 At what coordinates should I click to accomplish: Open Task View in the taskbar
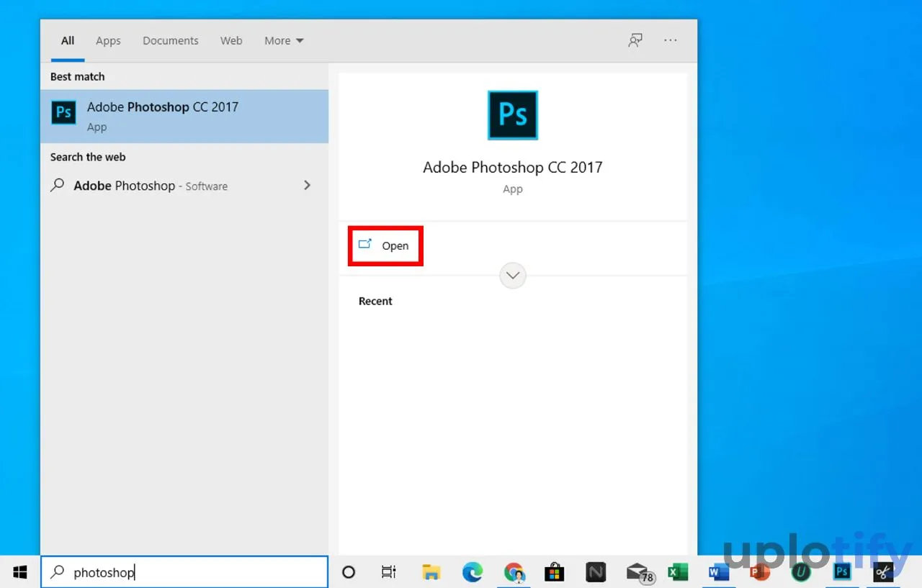click(x=389, y=572)
